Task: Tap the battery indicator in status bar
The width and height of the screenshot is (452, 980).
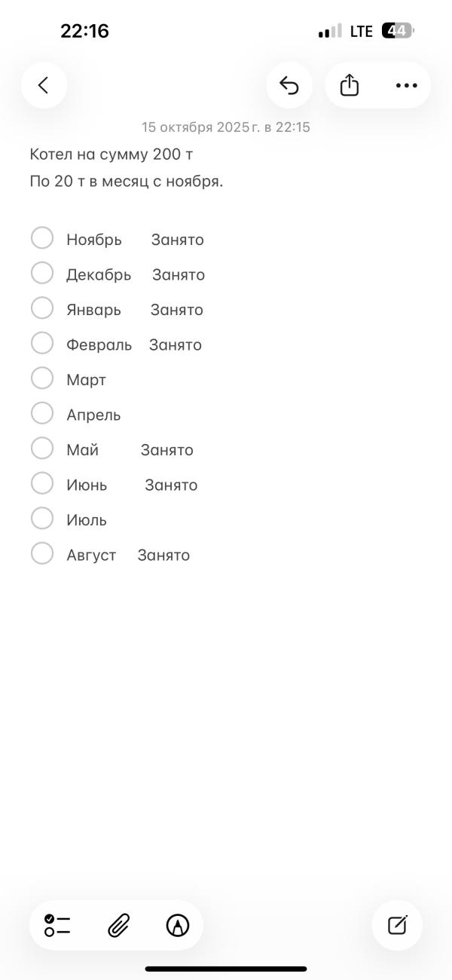Action: (397, 31)
